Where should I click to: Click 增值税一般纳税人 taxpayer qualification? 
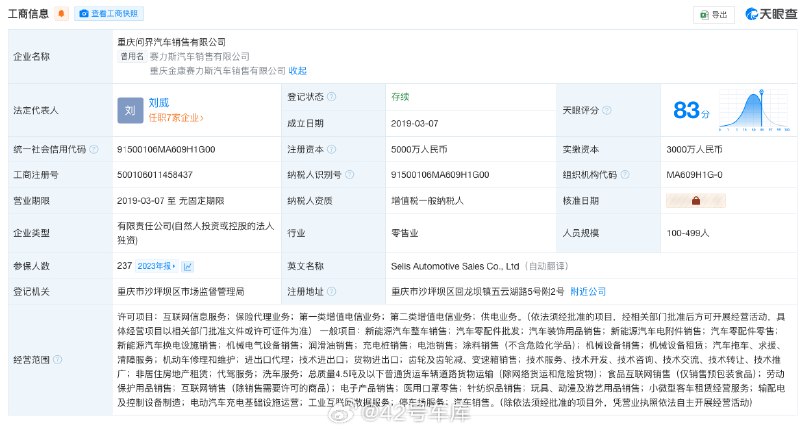[x=427, y=200]
